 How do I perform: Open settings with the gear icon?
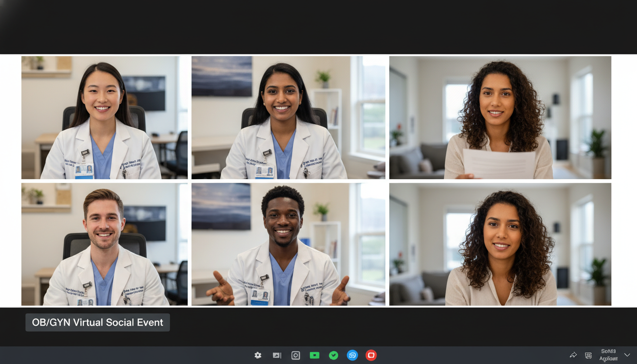coord(257,355)
